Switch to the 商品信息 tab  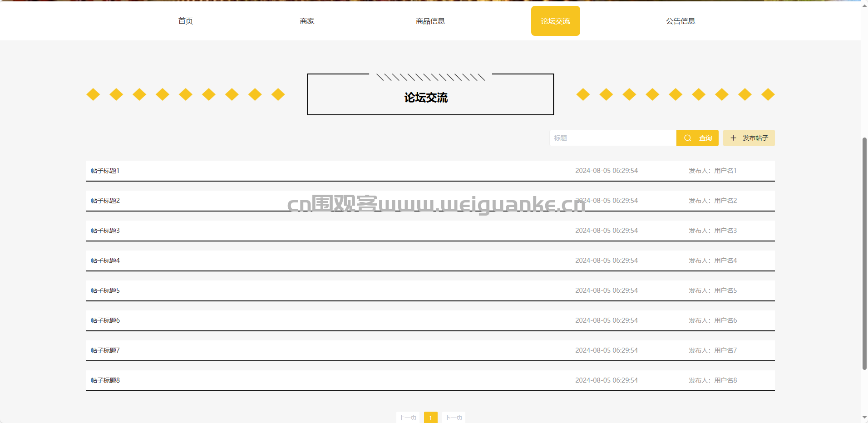point(430,21)
